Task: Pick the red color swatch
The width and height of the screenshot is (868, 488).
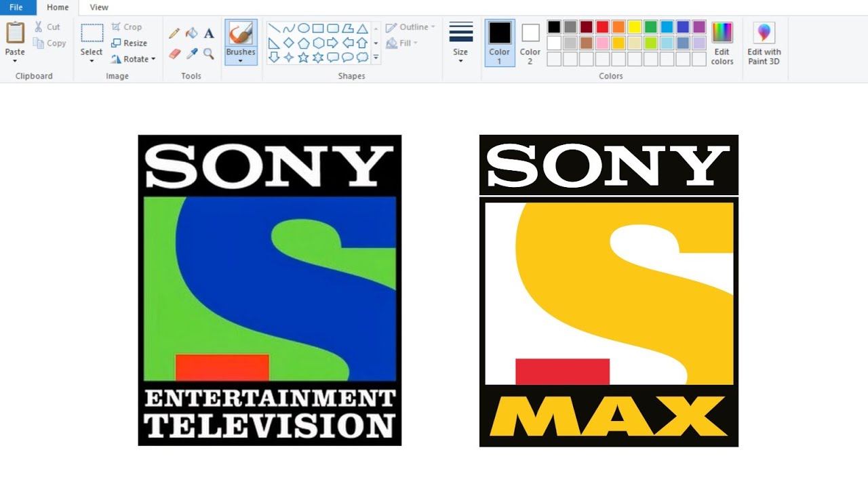Action: click(x=602, y=27)
